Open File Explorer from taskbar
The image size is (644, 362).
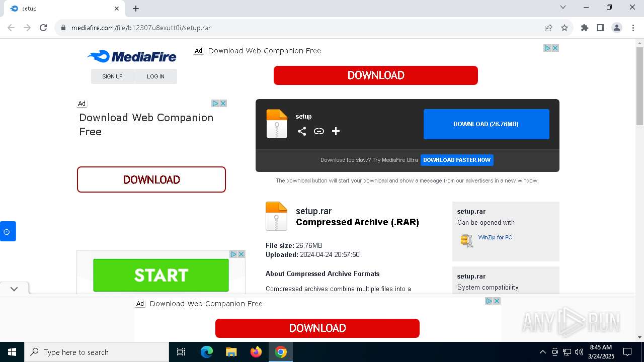[x=231, y=352]
